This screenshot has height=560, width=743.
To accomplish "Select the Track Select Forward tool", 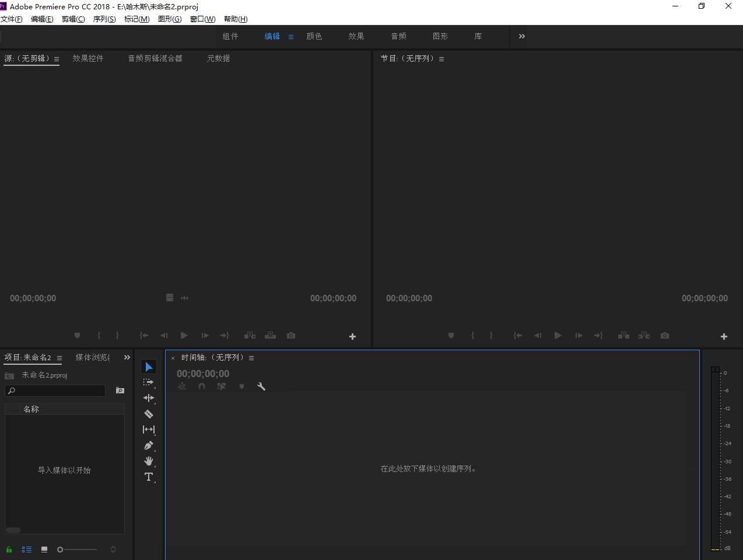I will pos(149,382).
